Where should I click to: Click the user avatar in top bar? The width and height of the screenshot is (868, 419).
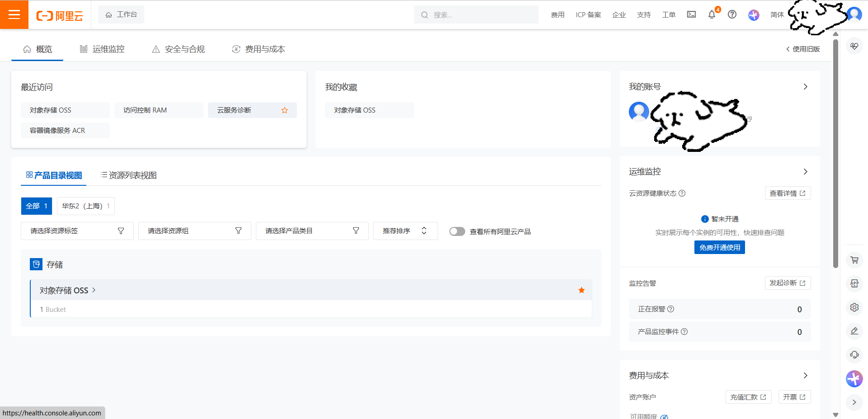tap(854, 14)
